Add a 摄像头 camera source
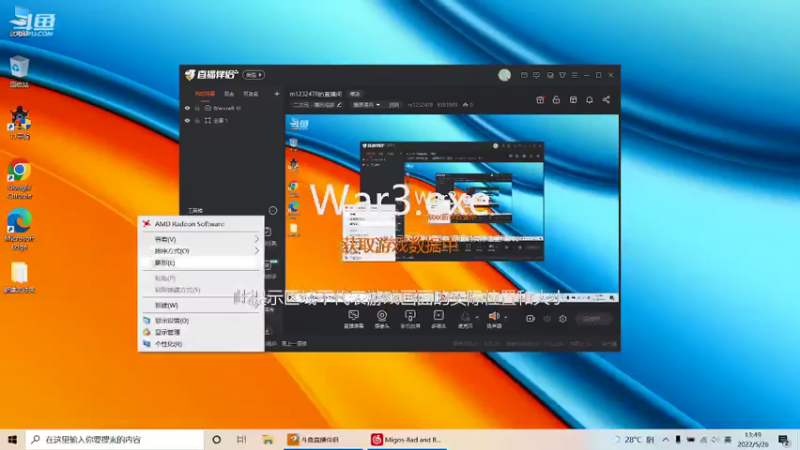Viewport: 800px width, 450px height. [x=382, y=319]
